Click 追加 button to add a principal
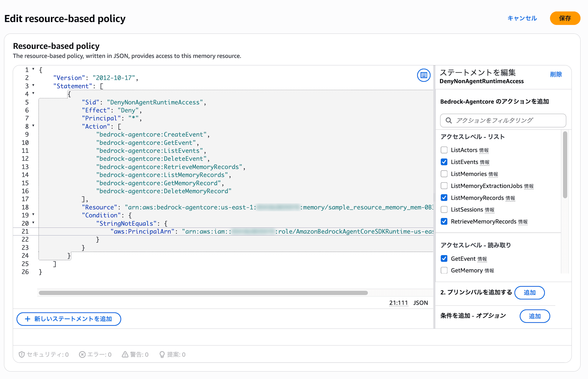This screenshot has height=379, width=588. pyautogui.click(x=529, y=293)
